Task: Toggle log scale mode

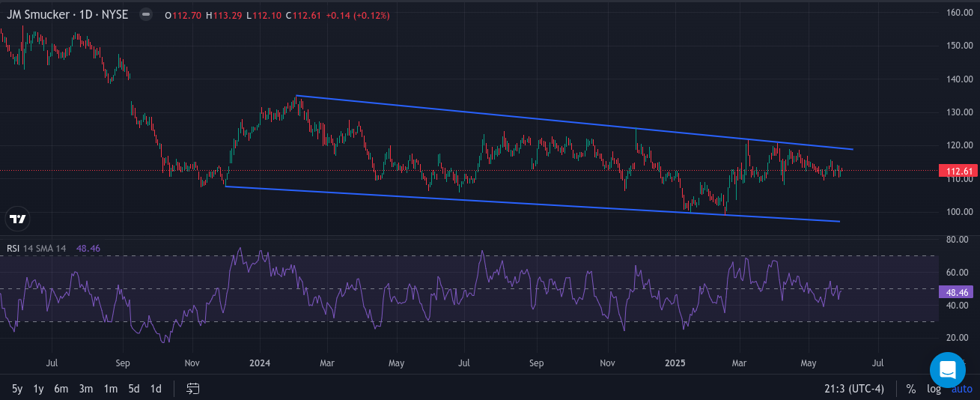Action: 934,389
